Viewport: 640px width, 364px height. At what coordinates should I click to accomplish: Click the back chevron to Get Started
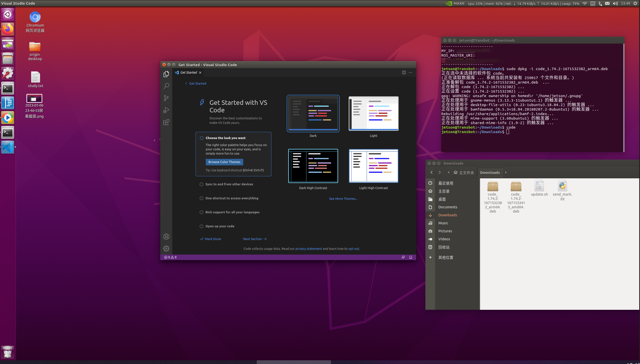pyautogui.click(x=186, y=83)
